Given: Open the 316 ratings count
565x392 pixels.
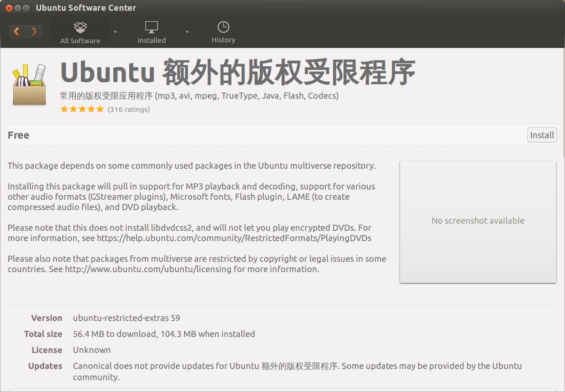Looking at the screenshot, I should pyautogui.click(x=129, y=110).
